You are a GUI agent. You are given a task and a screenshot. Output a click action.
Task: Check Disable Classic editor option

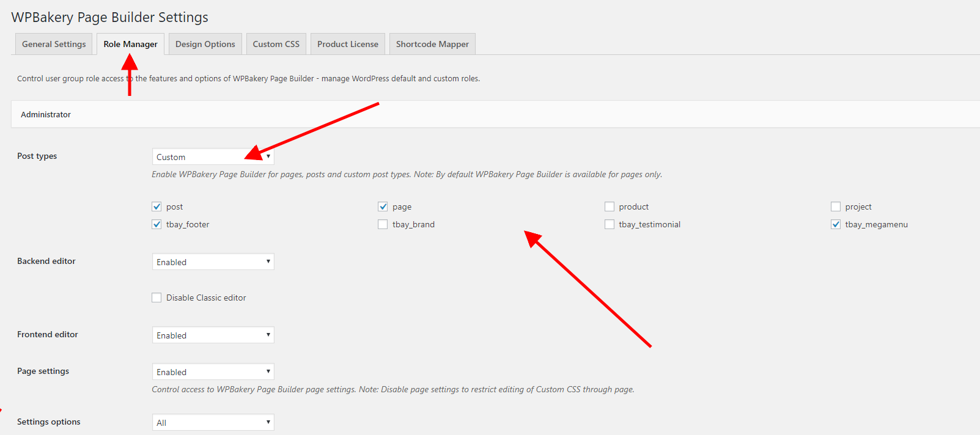tap(157, 298)
